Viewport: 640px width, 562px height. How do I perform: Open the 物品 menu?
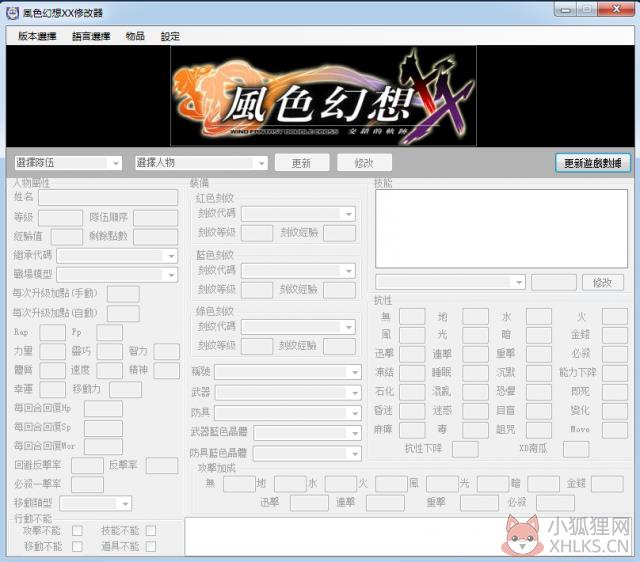(135, 36)
